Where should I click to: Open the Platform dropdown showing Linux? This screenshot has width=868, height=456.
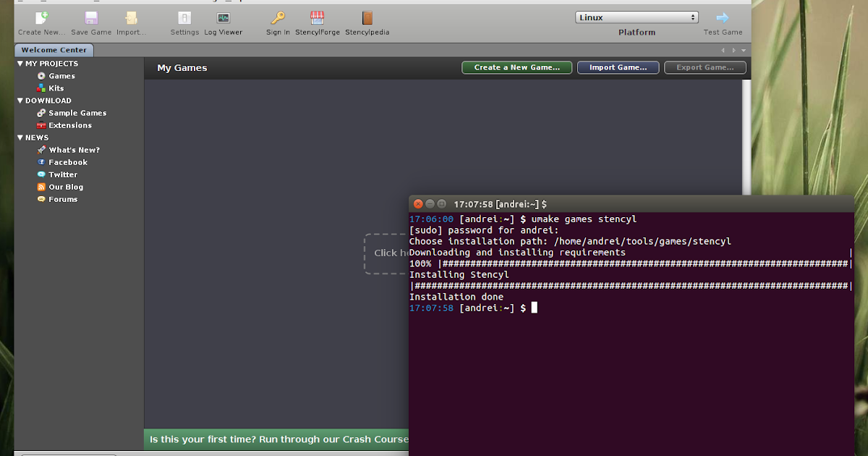pos(637,17)
